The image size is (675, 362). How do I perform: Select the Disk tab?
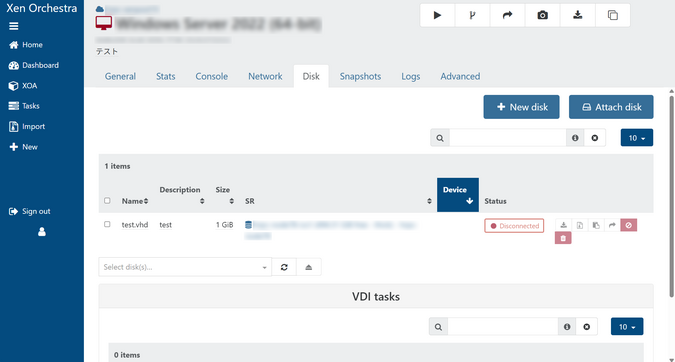(311, 76)
